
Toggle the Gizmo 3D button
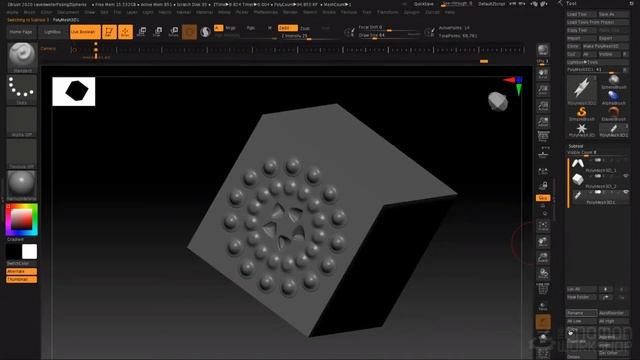click(189, 31)
